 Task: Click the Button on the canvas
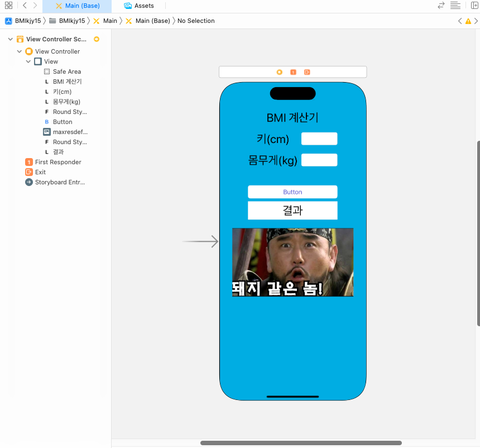[x=292, y=192]
